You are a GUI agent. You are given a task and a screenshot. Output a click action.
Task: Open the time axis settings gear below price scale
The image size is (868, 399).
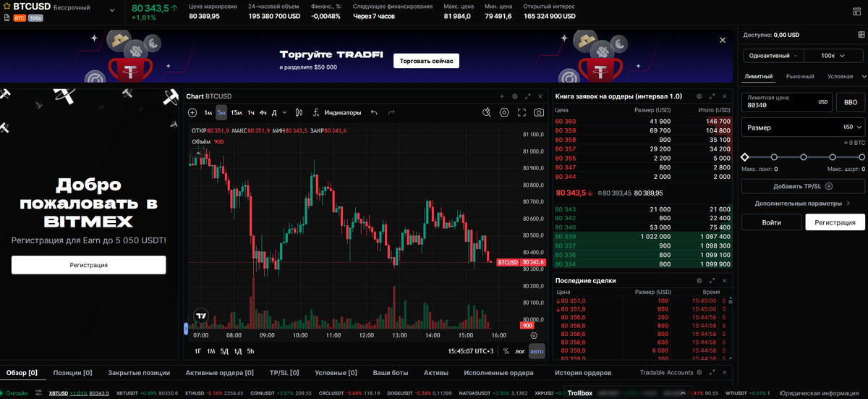pyautogui.click(x=534, y=335)
